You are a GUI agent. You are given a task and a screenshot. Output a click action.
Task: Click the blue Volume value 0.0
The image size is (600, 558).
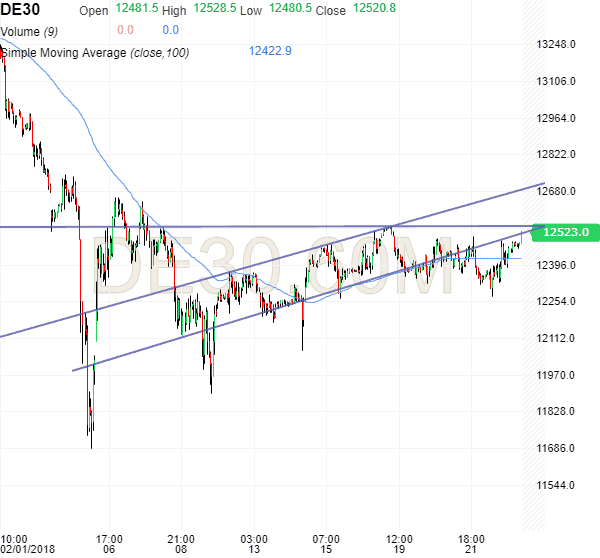(170, 30)
